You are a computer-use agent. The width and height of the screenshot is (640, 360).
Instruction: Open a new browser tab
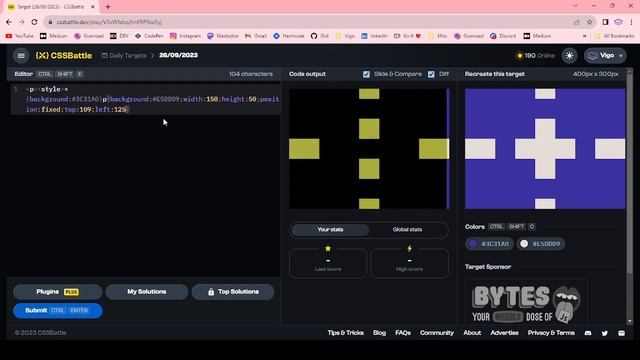[x=108, y=7]
